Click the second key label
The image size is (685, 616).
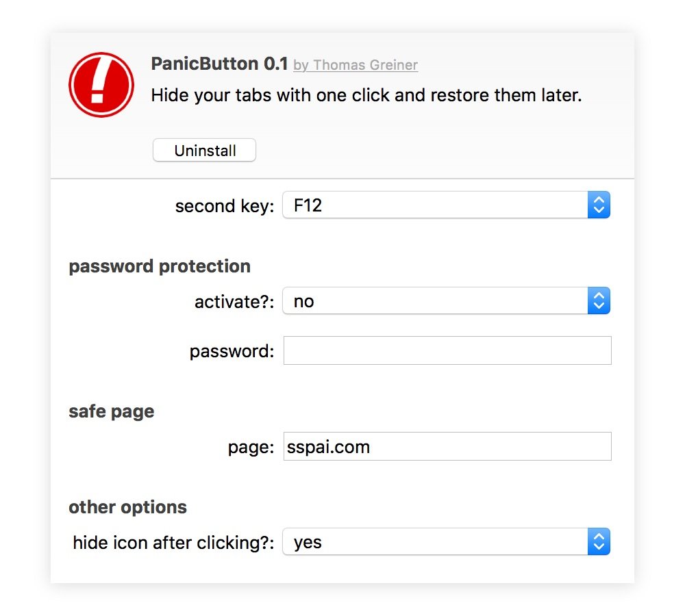[x=225, y=206]
